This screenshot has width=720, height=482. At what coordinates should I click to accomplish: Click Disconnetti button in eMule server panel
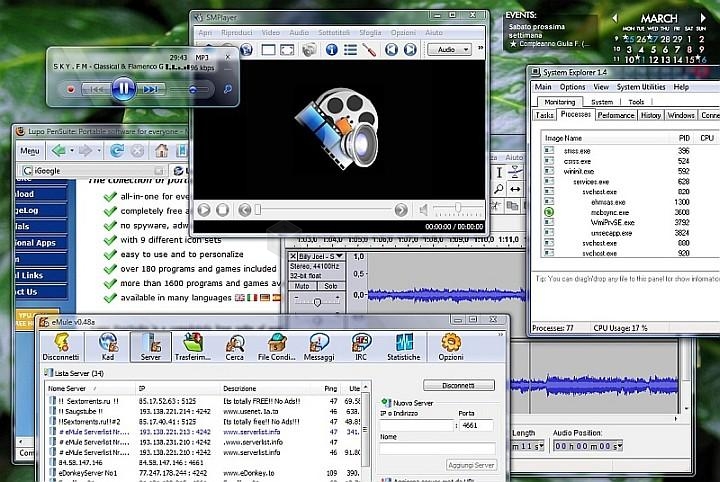[x=459, y=385]
